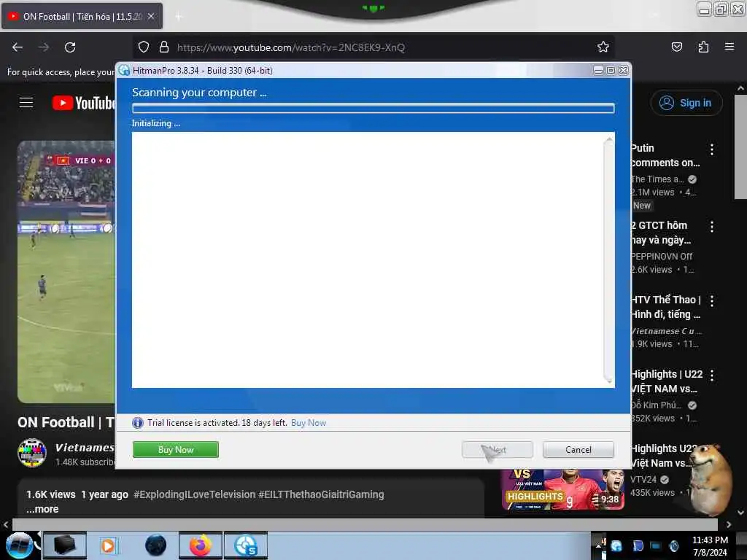Click the YouTube Sign in button

pyautogui.click(x=686, y=103)
